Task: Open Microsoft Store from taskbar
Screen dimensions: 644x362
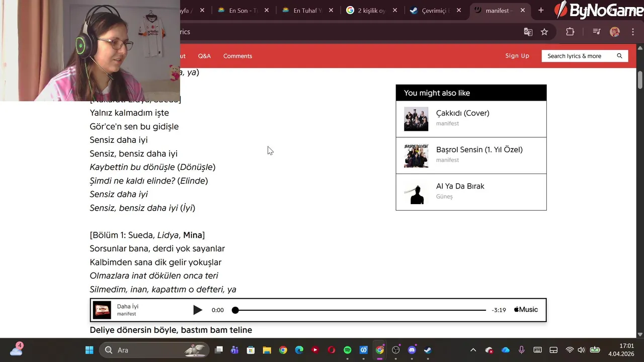Action: (251, 350)
